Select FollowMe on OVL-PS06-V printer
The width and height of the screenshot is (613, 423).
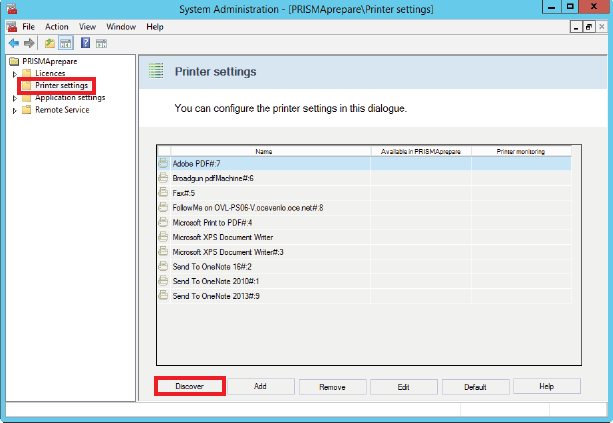[x=364, y=208]
